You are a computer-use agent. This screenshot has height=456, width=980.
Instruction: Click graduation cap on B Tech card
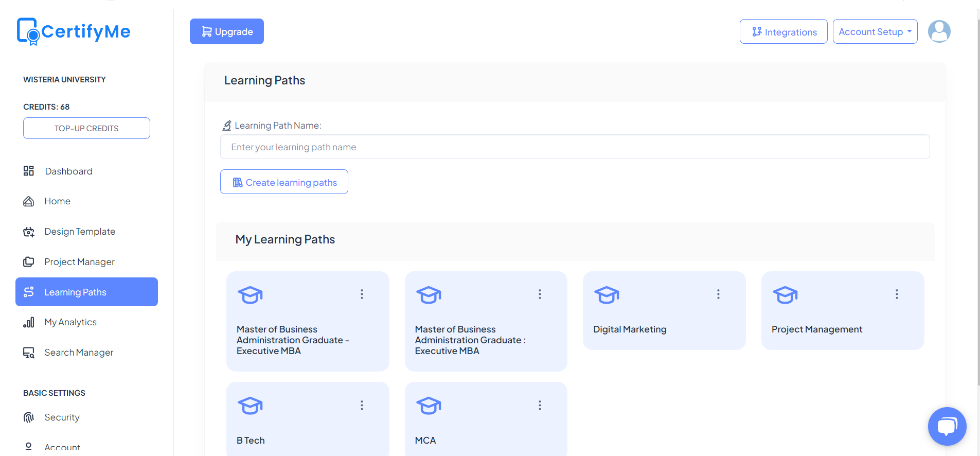tap(250, 406)
